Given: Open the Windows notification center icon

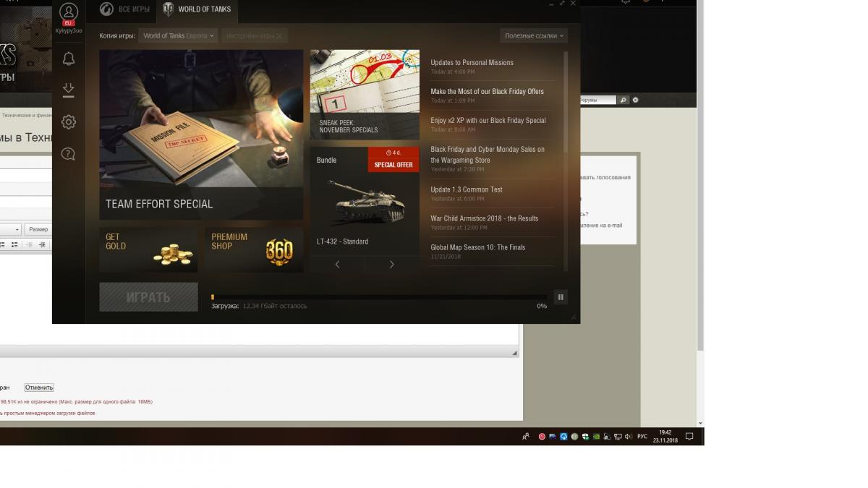Looking at the screenshot, I should [689, 437].
